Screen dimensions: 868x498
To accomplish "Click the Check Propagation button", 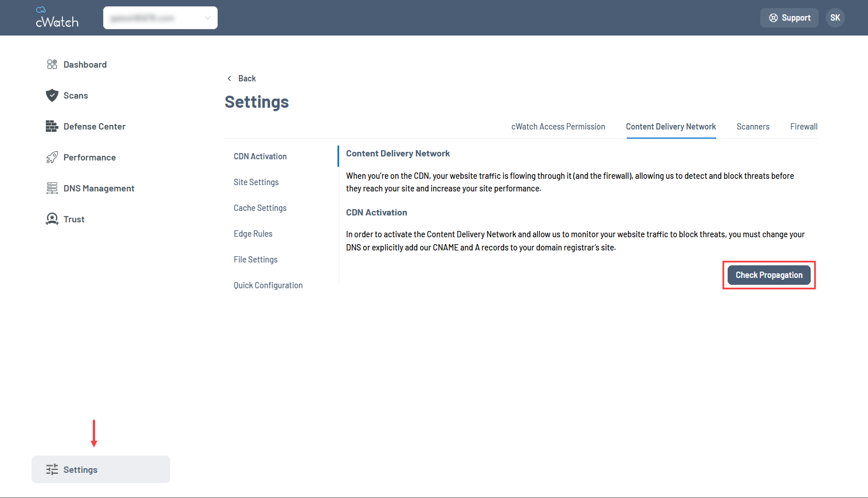I will click(x=769, y=275).
